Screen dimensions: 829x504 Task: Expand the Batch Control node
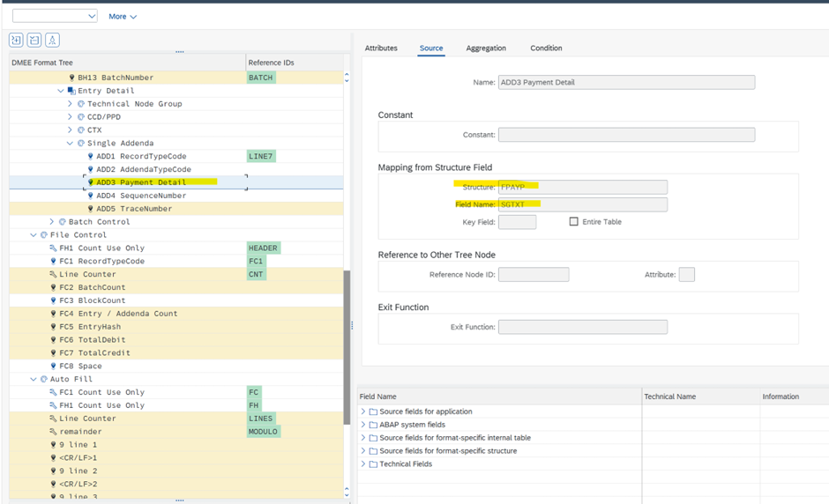click(51, 222)
